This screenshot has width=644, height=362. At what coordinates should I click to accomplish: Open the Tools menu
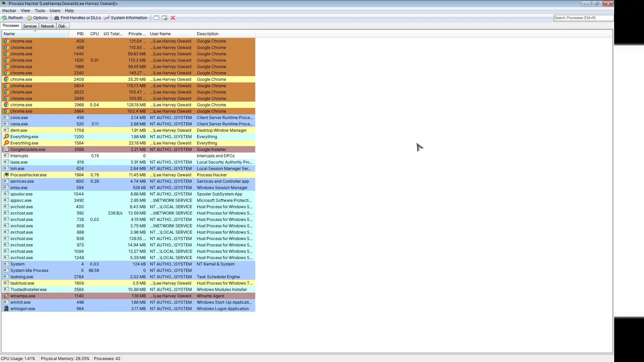tap(40, 11)
